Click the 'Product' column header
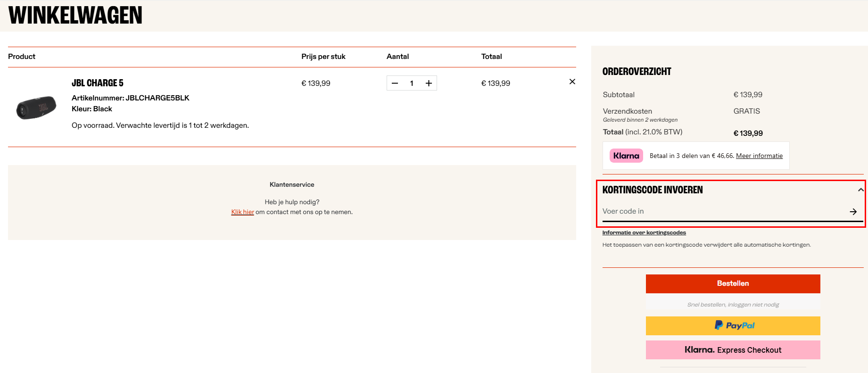 click(x=22, y=57)
